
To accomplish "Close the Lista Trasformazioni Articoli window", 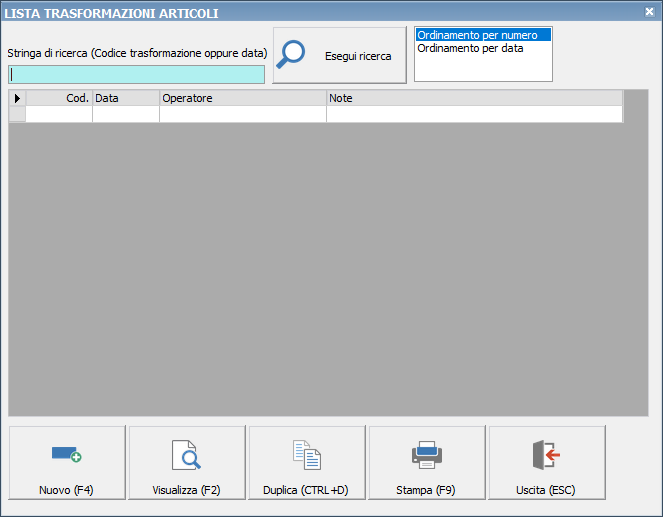I will tap(649, 12).
